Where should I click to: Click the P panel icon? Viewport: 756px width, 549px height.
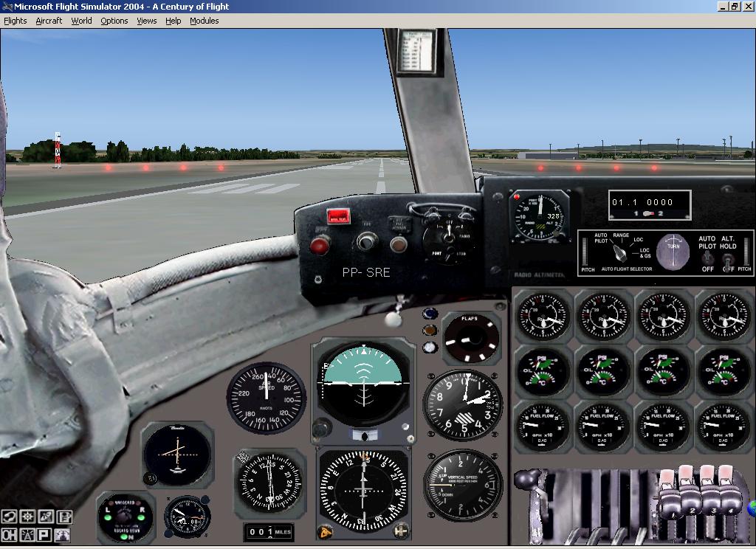[x=44, y=535]
